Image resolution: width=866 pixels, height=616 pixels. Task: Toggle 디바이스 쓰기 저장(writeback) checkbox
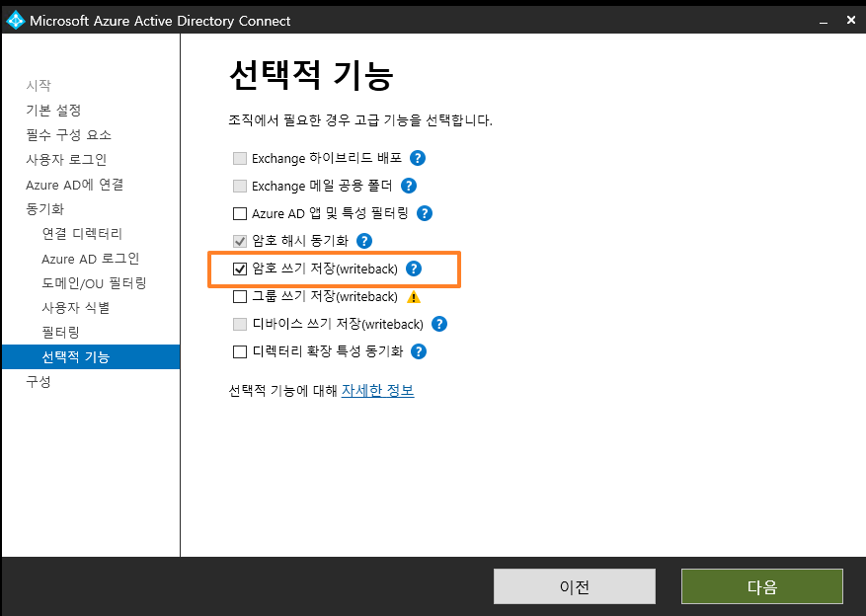click(x=240, y=324)
